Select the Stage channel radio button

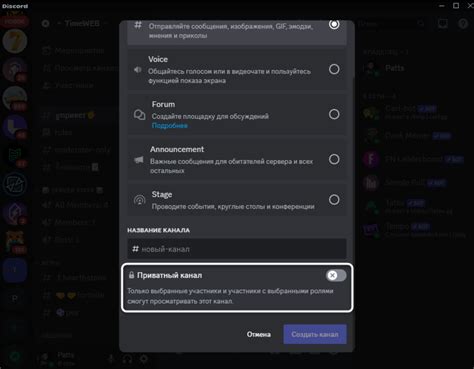(334, 200)
